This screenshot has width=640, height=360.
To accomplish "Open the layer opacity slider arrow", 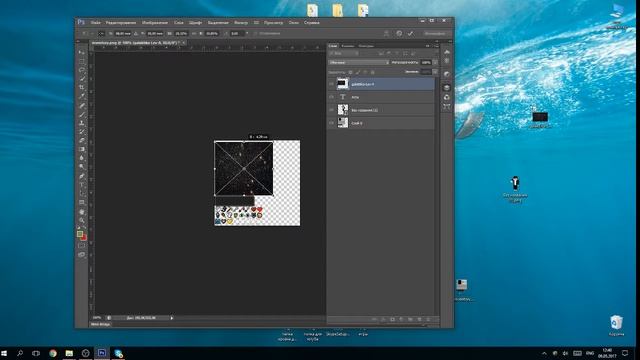I will 435,62.
